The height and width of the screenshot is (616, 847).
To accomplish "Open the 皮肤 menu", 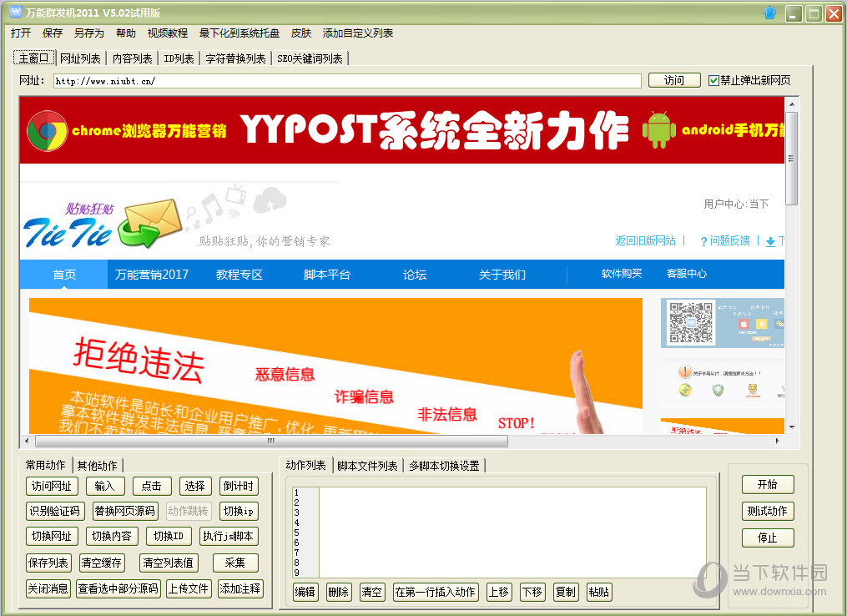I will pyautogui.click(x=301, y=33).
